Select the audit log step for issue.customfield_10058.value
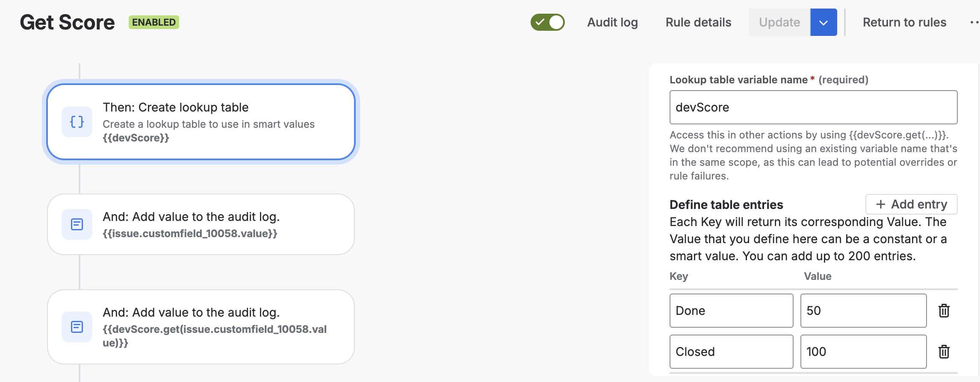The height and width of the screenshot is (382, 980). coord(201,224)
